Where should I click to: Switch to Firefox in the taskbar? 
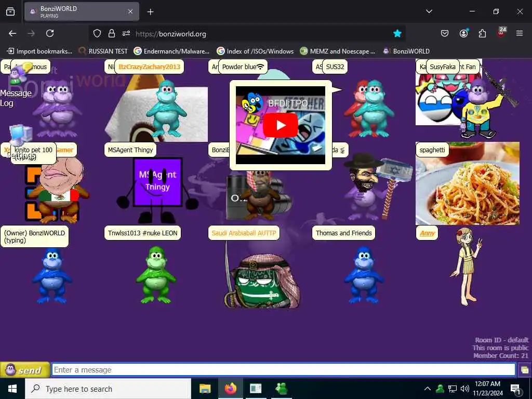[230, 389]
